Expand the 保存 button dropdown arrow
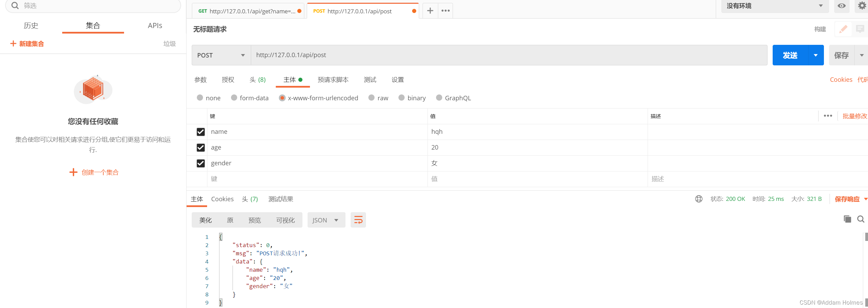Image resolution: width=868 pixels, height=308 pixels. pyautogui.click(x=862, y=55)
